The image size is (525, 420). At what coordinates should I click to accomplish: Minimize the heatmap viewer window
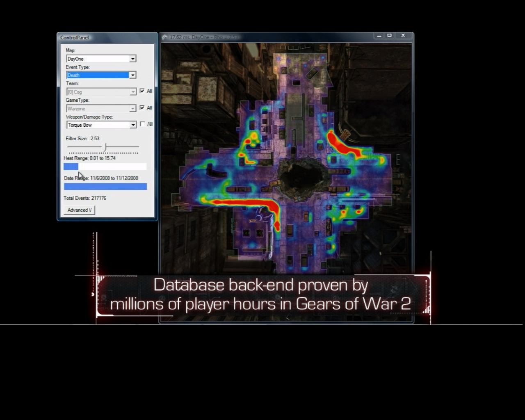[379, 36]
